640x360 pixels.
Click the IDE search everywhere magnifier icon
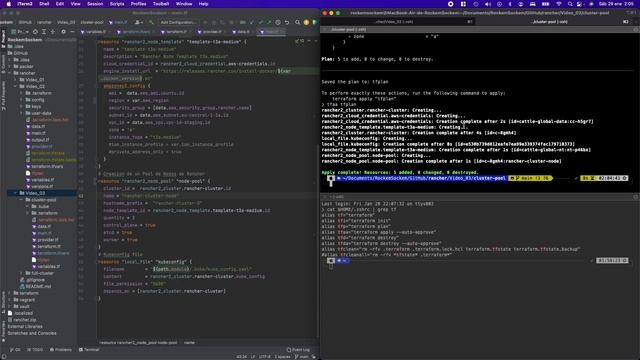(x=298, y=22)
